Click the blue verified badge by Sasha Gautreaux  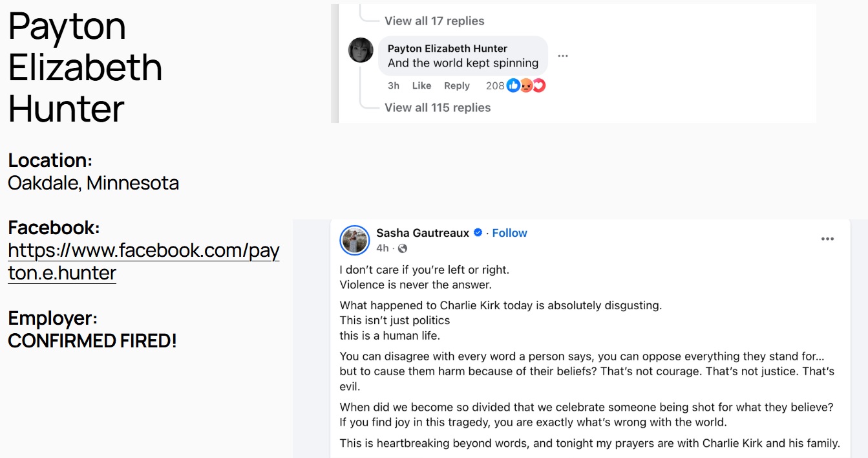[478, 233]
